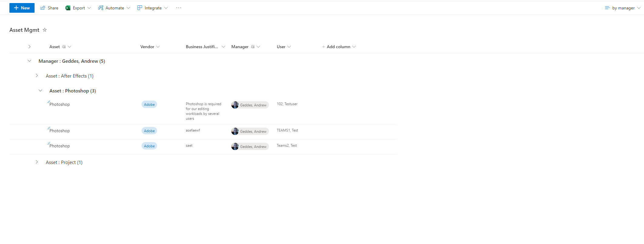Click the Excel Export icon

coord(68,8)
